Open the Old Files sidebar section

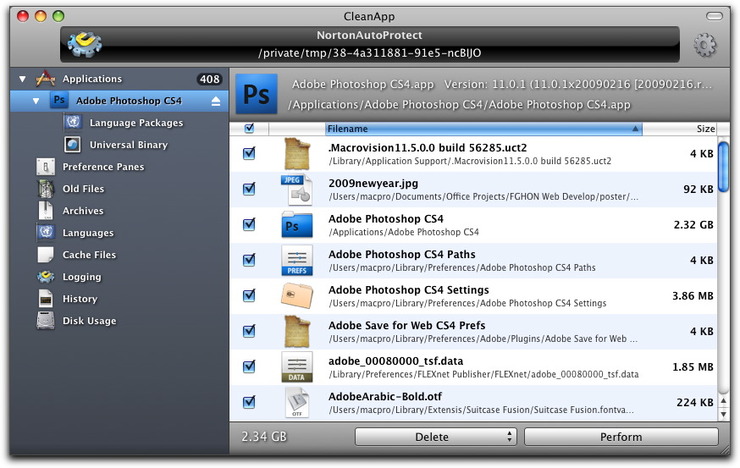coord(82,189)
